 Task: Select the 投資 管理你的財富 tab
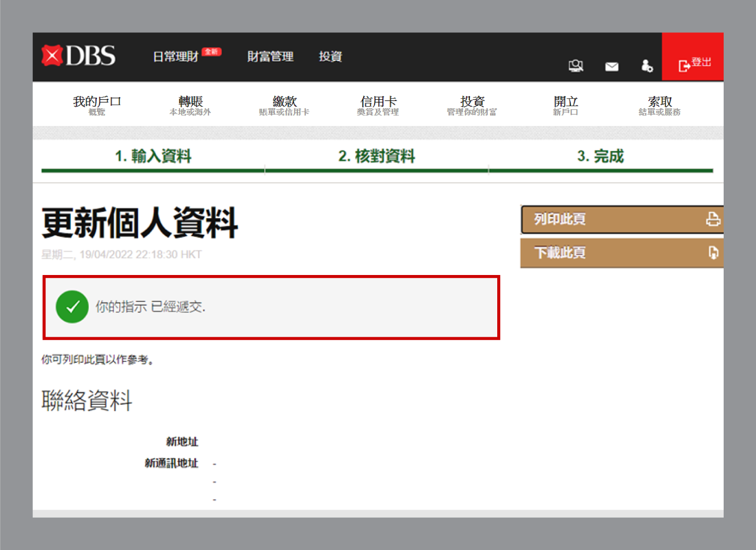tap(472, 105)
